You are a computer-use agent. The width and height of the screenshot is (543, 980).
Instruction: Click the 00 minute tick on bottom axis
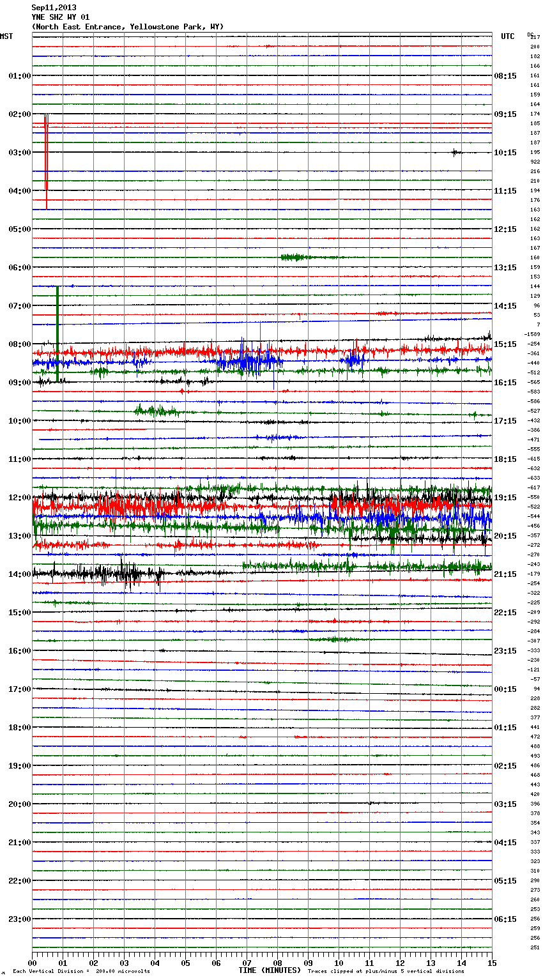[33, 963]
